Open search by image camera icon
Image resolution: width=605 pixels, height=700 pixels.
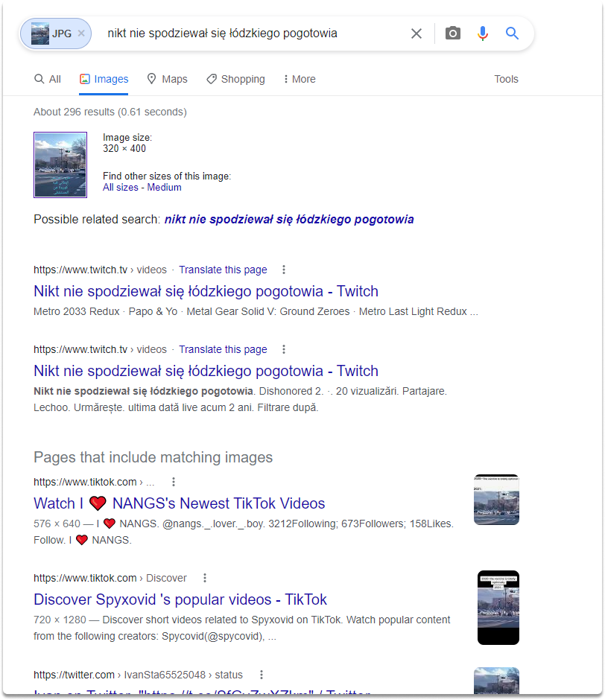[x=453, y=34]
